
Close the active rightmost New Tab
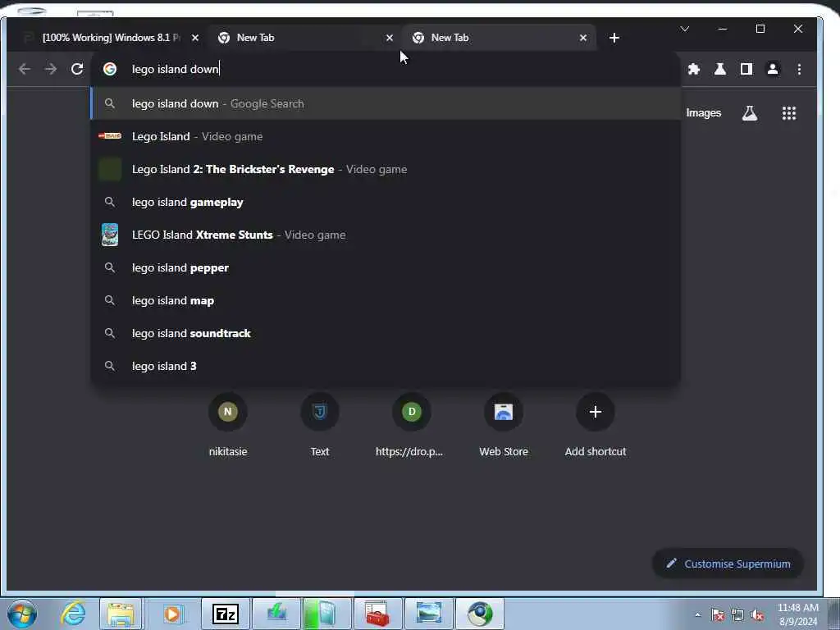tap(583, 38)
